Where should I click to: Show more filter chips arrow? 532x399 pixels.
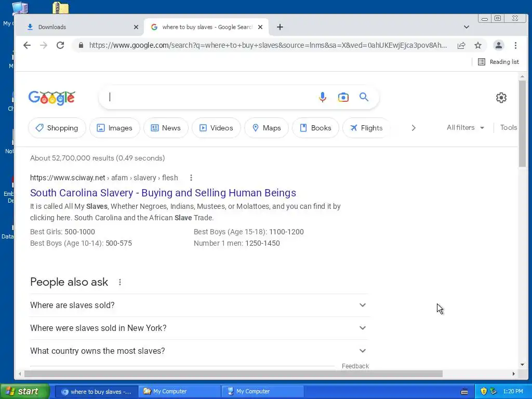click(413, 128)
